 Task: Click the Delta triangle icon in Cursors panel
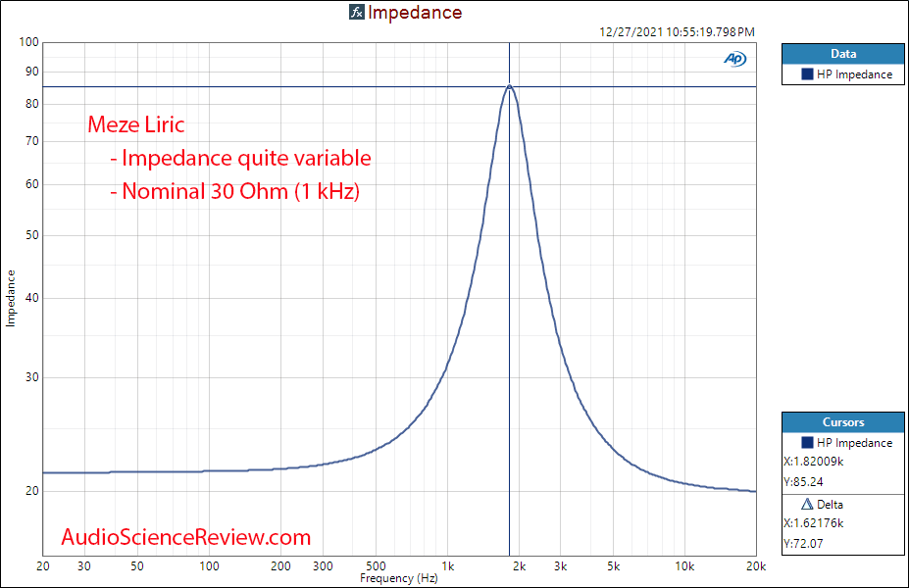807,504
